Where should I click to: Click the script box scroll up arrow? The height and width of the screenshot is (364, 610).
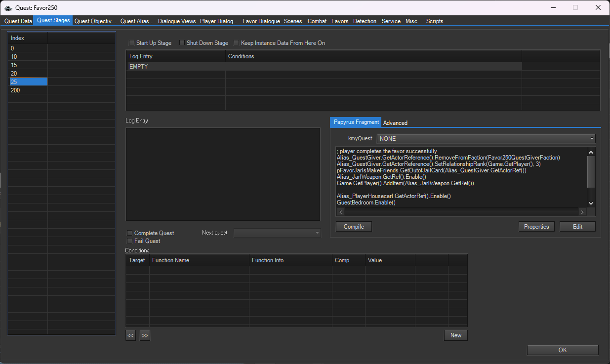click(x=591, y=152)
